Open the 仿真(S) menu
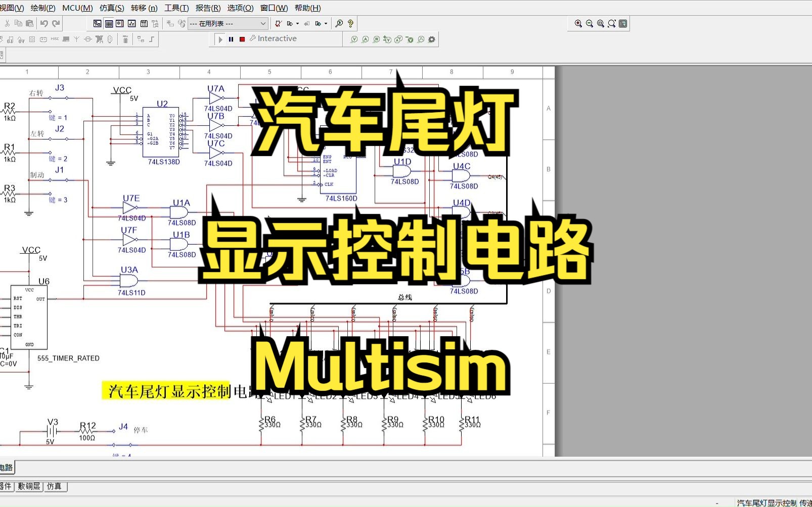Image resolution: width=812 pixels, height=507 pixels. point(112,8)
